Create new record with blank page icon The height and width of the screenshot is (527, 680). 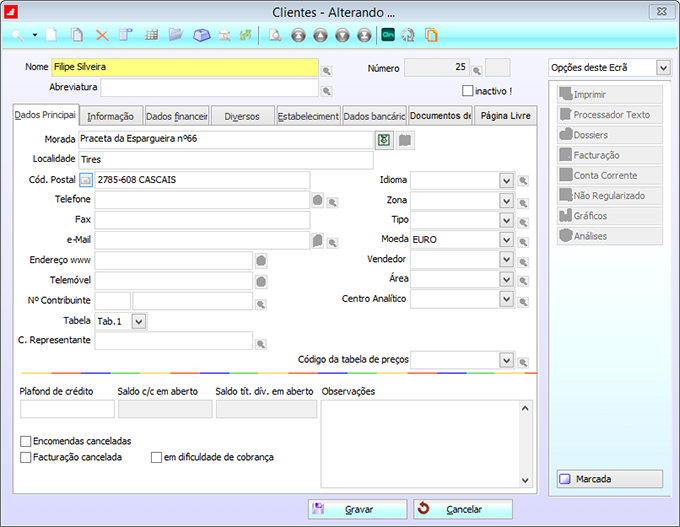click(52, 35)
